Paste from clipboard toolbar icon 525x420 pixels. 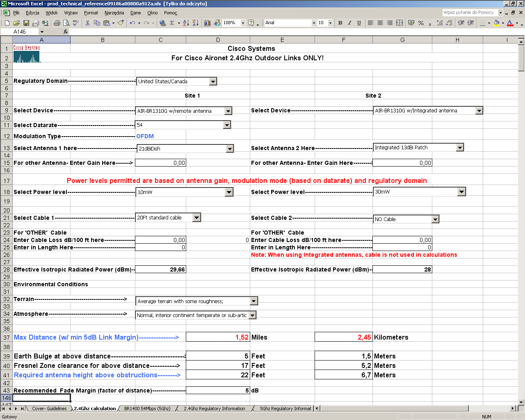(x=107, y=23)
